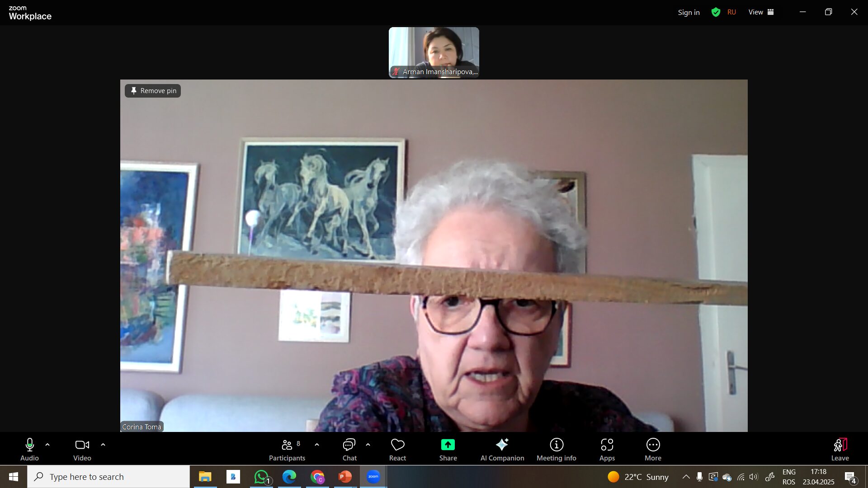Viewport: 868px width, 488px height.
Task: Click the system tray microphone icon
Action: pyautogui.click(x=699, y=477)
